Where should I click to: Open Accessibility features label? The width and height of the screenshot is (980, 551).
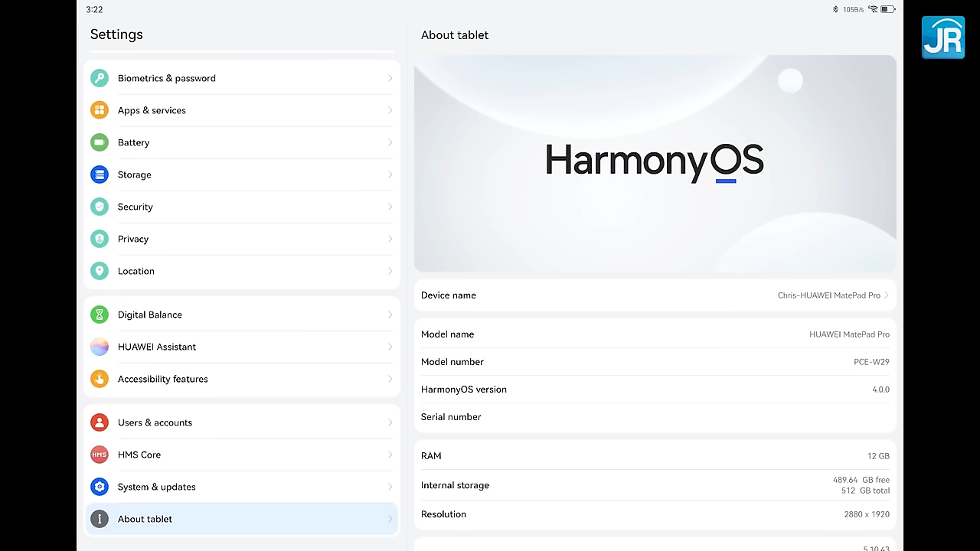pyautogui.click(x=163, y=379)
